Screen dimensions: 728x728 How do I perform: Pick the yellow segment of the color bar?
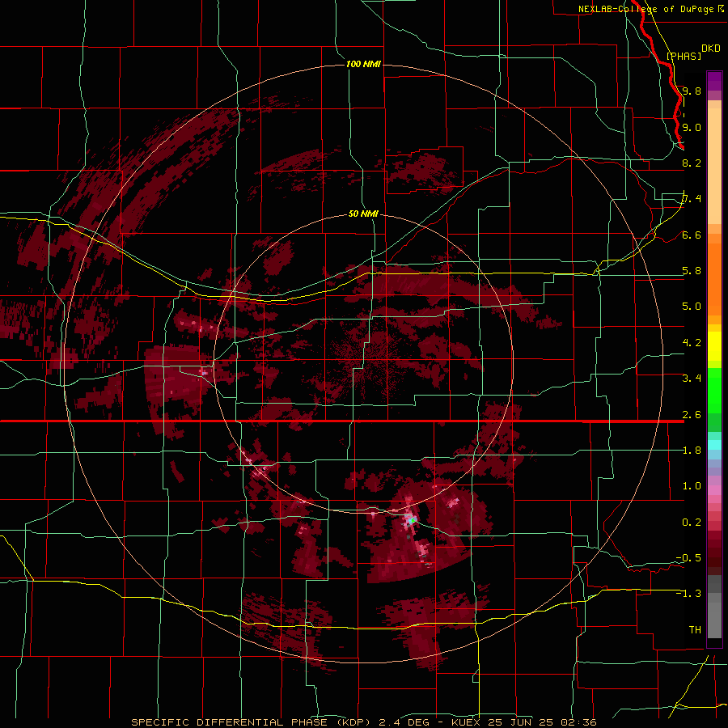pyautogui.click(x=714, y=346)
